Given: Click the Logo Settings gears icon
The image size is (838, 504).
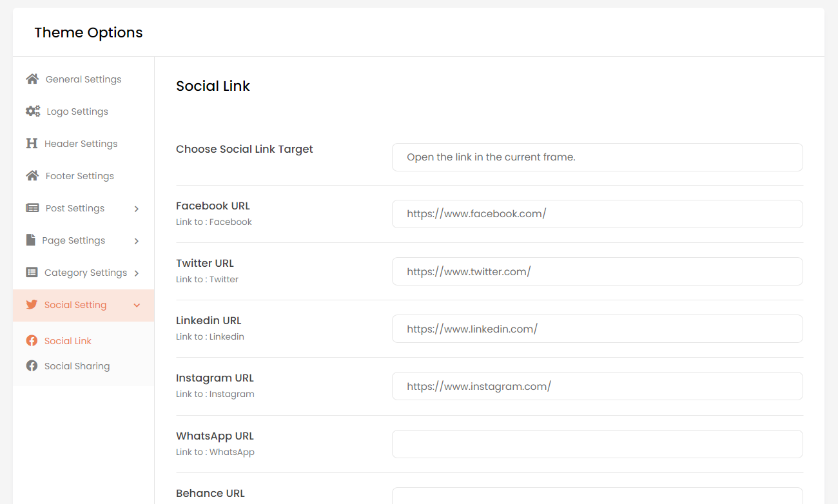Looking at the screenshot, I should click(x=33, y=111).
